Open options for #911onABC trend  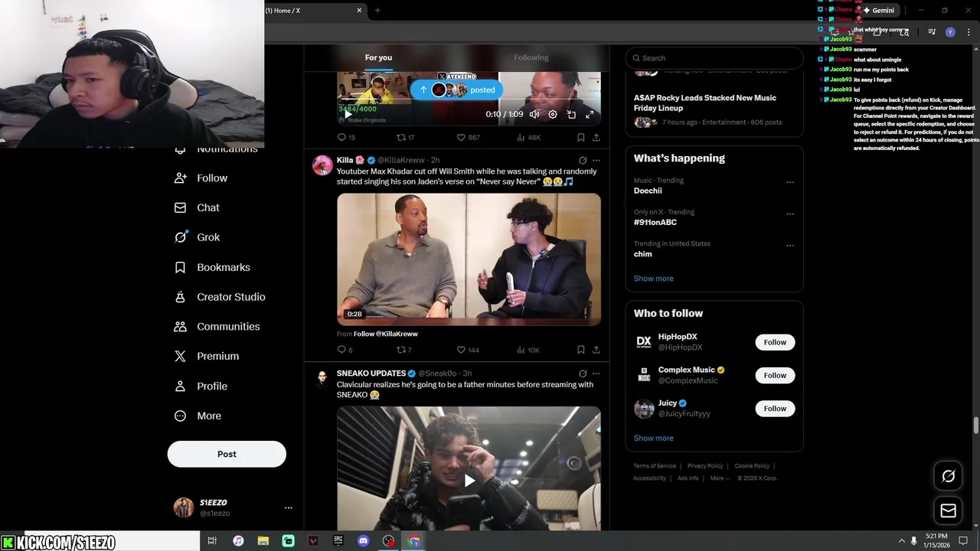(x=790, y=214)
